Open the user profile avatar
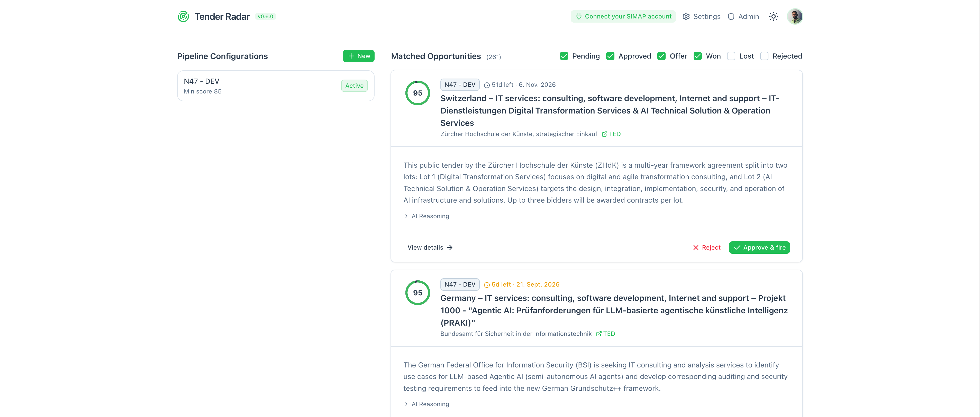The width and height of the screenshot is (980, 417). coord(795,16)
